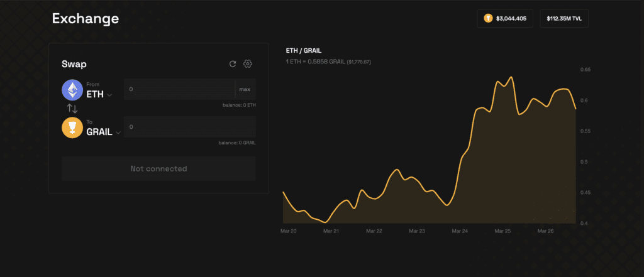Click the chart line peak near Mar 25

[511, 77]
